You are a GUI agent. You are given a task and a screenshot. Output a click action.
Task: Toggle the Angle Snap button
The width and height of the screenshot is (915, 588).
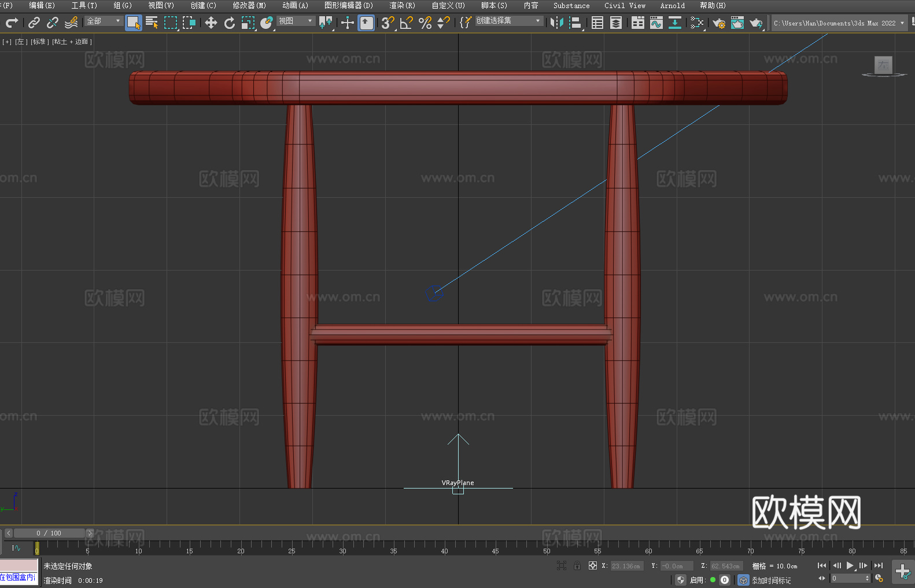(x=407, y=23)
